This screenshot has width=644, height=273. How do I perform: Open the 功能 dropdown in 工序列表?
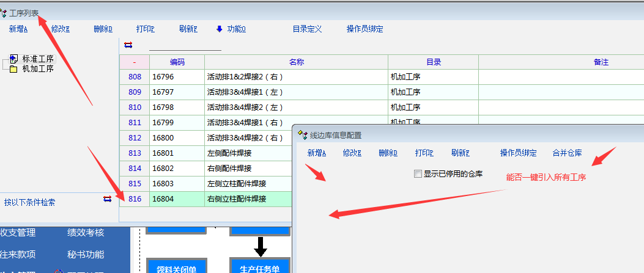click(235, 29)
